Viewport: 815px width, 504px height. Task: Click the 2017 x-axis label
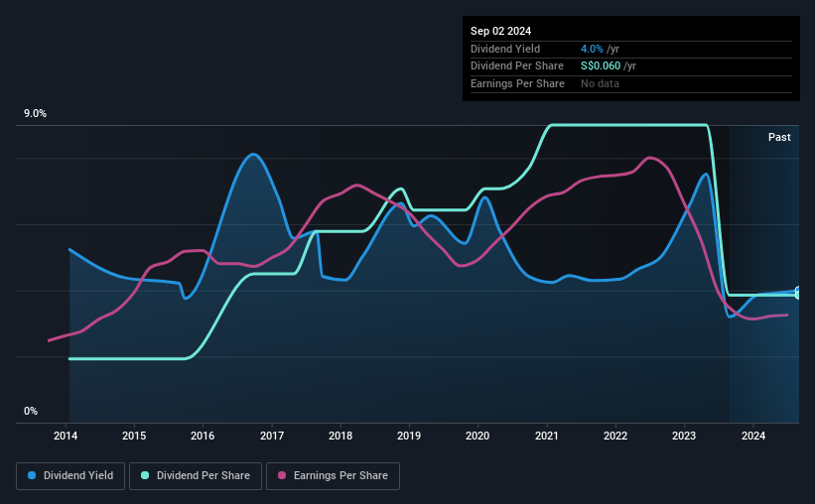(x=272, y=436)
